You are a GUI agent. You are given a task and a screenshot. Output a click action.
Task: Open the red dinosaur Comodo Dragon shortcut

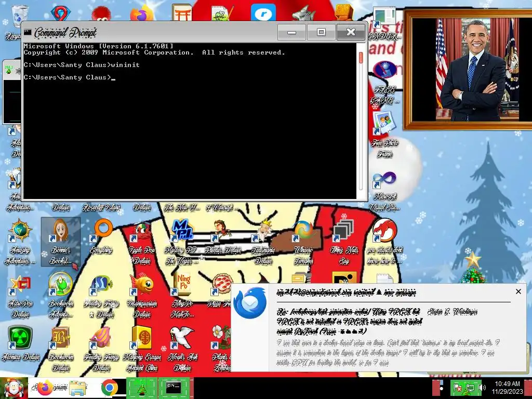pos(385,242)
